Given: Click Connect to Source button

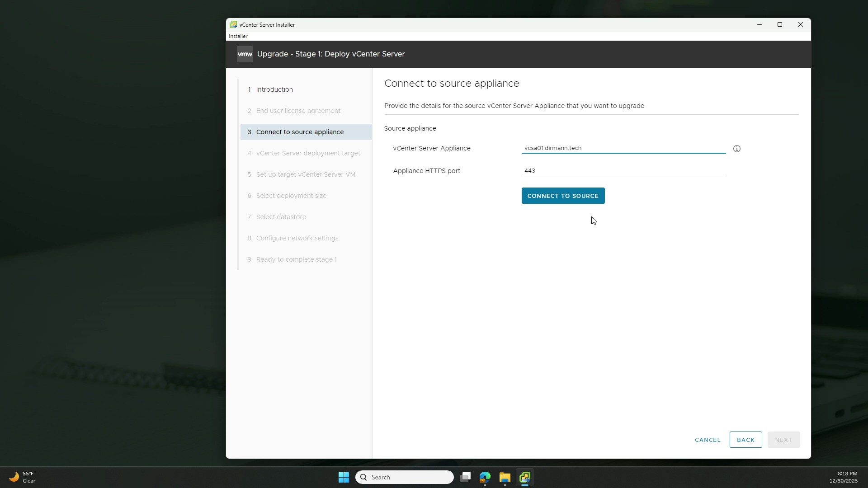Looking at the screenshot, I should 563,196.
